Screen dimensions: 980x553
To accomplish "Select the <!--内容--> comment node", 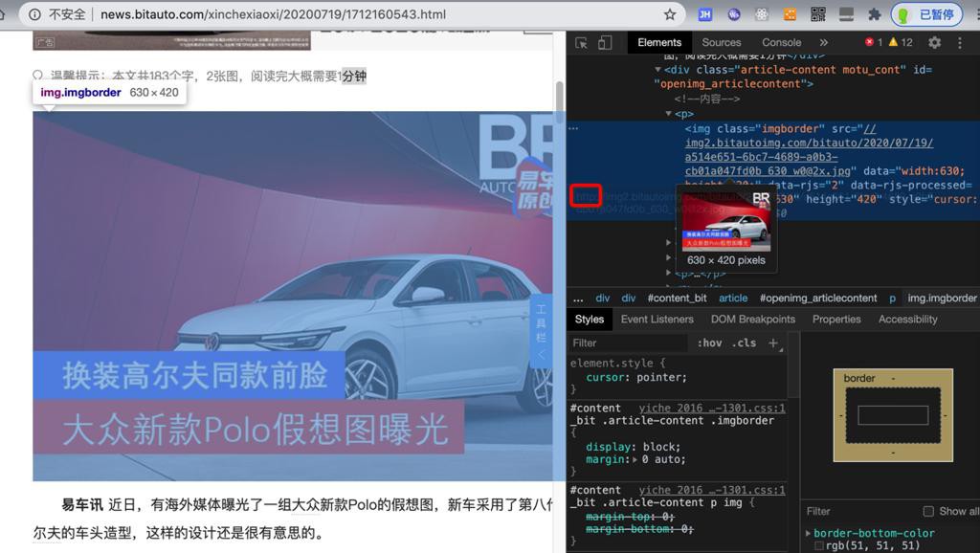I will point(706,99).
